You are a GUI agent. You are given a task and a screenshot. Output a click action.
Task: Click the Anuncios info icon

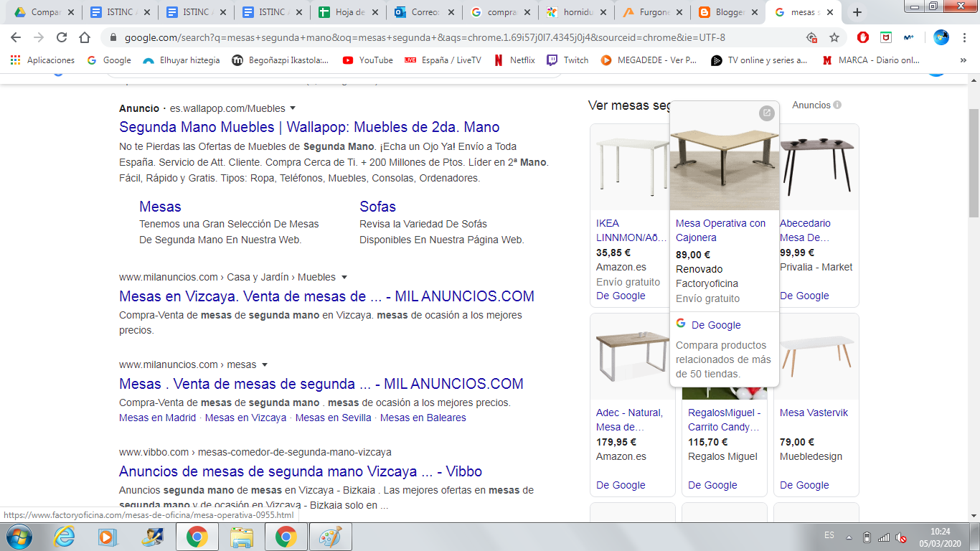click(837, 105)
